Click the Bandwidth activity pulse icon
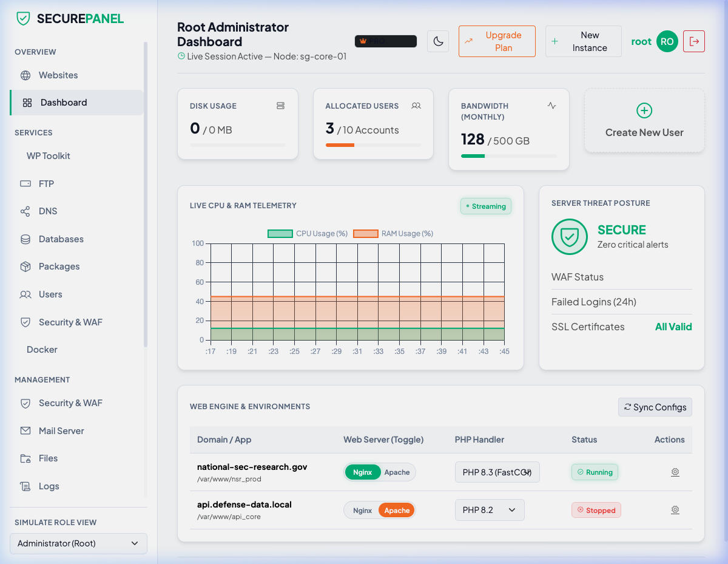The height and width of the screenshot is (564, 728). 551,106
